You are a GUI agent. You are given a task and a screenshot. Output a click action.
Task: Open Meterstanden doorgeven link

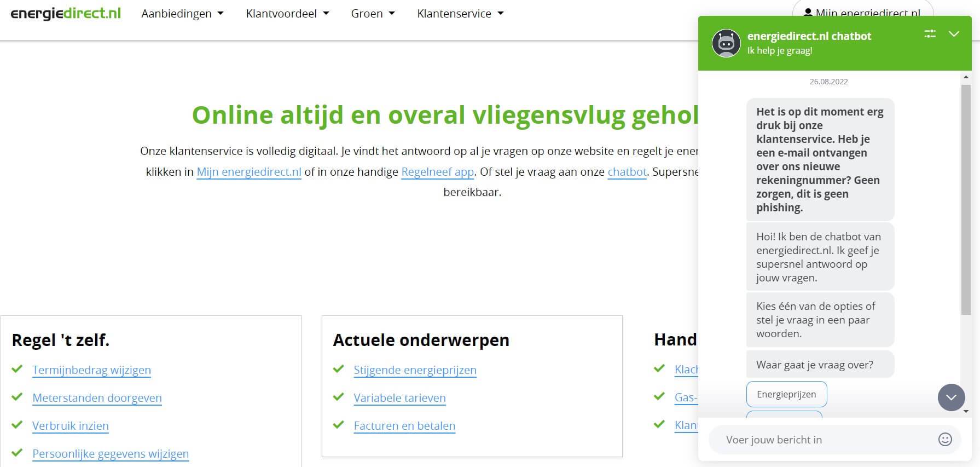[97, 398]
